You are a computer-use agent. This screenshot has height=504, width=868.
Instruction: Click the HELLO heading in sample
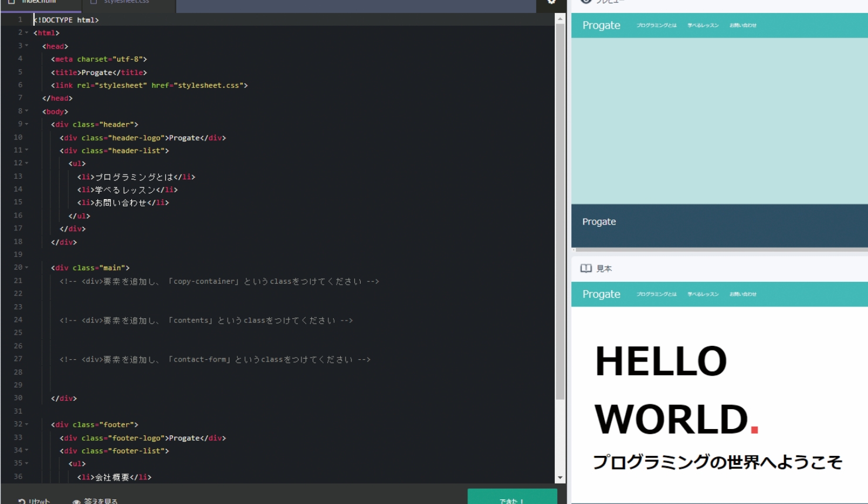(661, 361)
